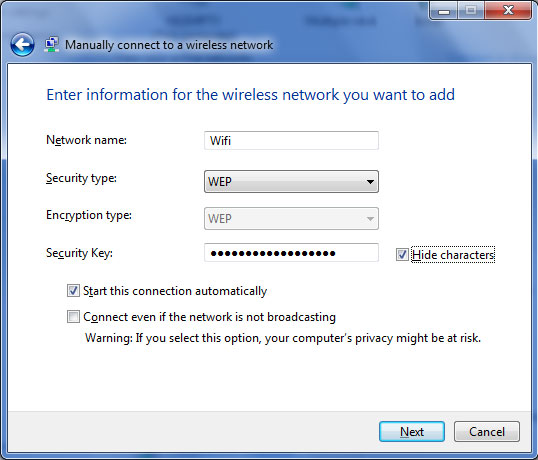Minimize the wizard window
This screenshot has width=538, height=460.
coord(443,11)
